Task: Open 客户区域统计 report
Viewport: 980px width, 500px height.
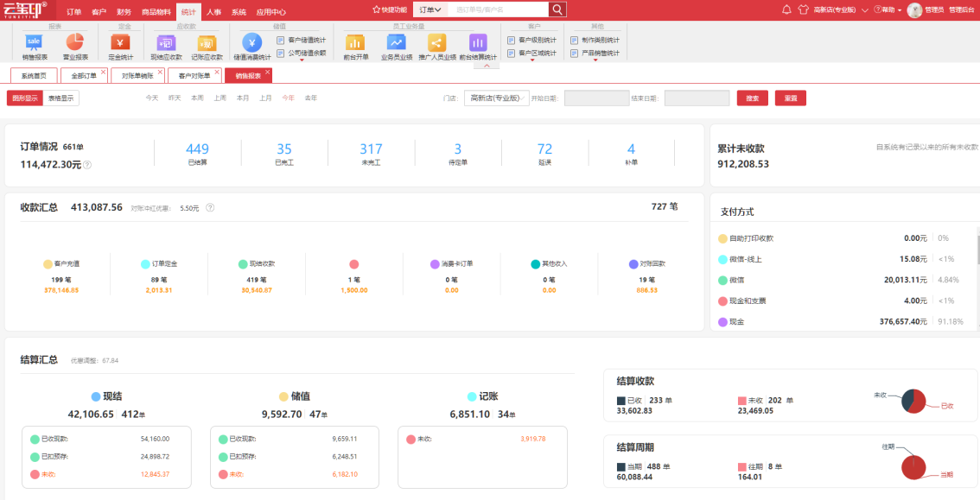Action: pyautogui.click(x=531, y=53)
